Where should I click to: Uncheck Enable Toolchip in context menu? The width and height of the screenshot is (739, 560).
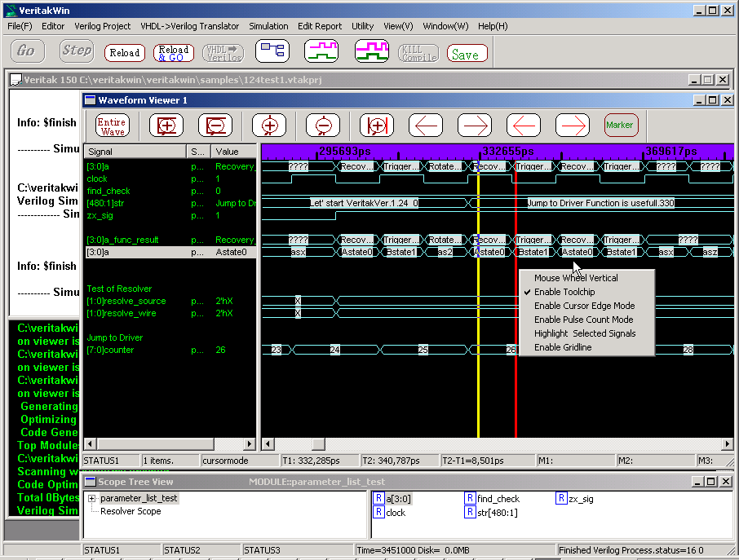click(x=564, y=292)
